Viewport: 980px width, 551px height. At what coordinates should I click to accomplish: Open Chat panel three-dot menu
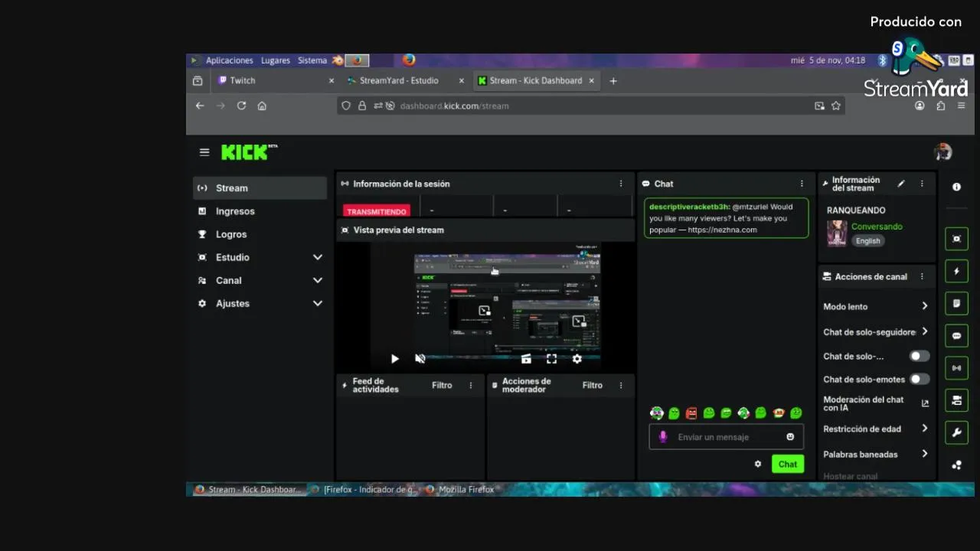tap(802, 184)
